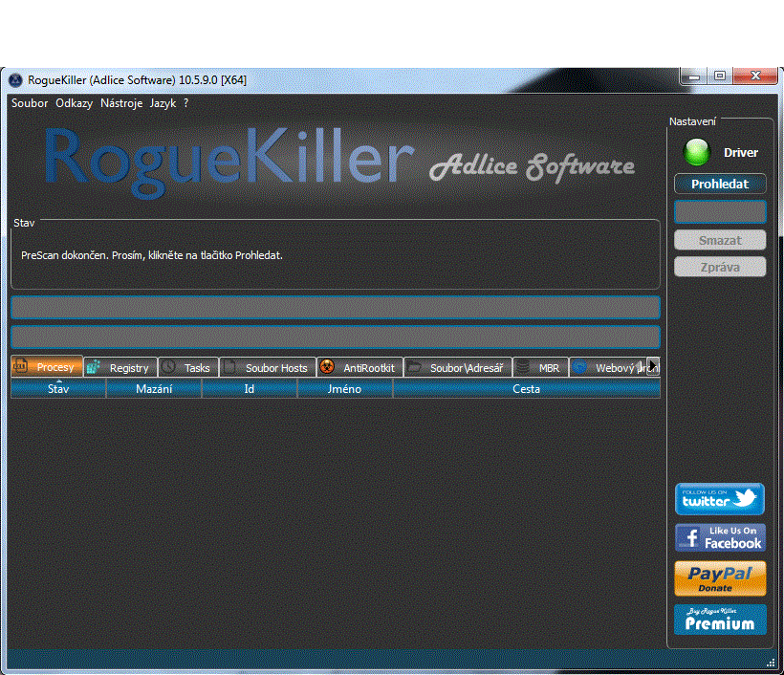Select the Tasks tab
The height and width of the screenshot is (675, 784).
188,367
